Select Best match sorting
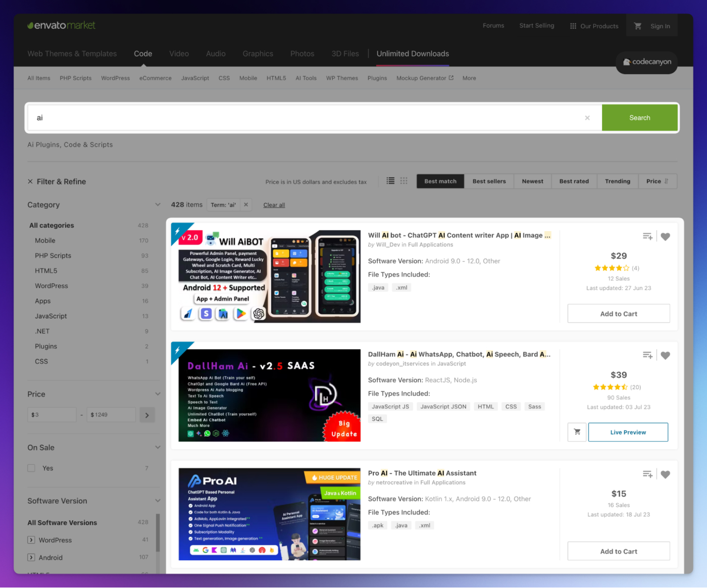Screen dimensions: 707x588 click(440, 181)
